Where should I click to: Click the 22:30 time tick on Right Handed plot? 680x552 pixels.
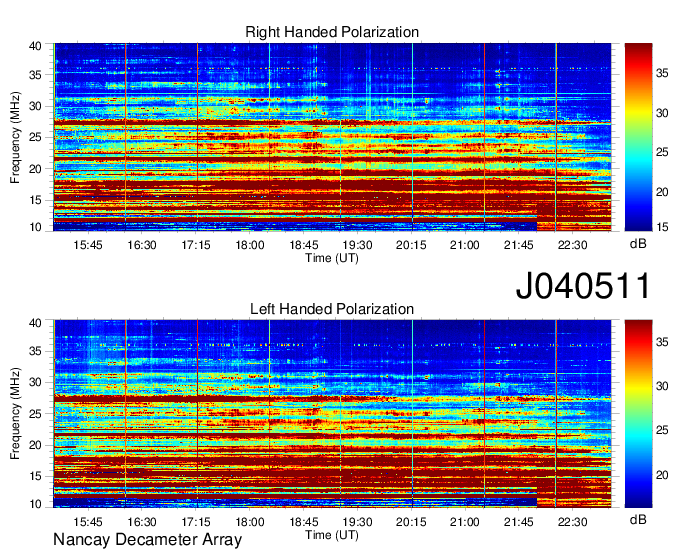[x=572, y=245]
